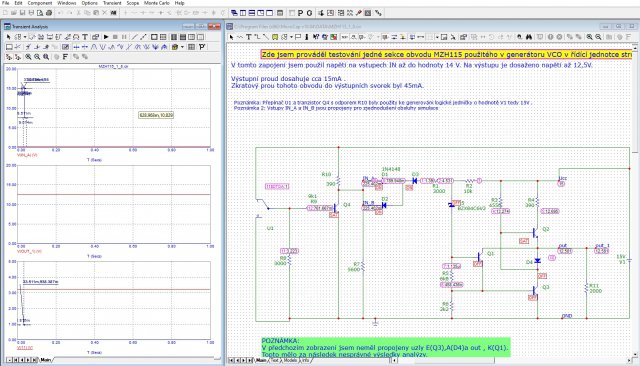Open the grid options dropdown arrow in schematic toolbar
Image resolution: width=640 pixels, height=366 pixels.
pos(437,37)
